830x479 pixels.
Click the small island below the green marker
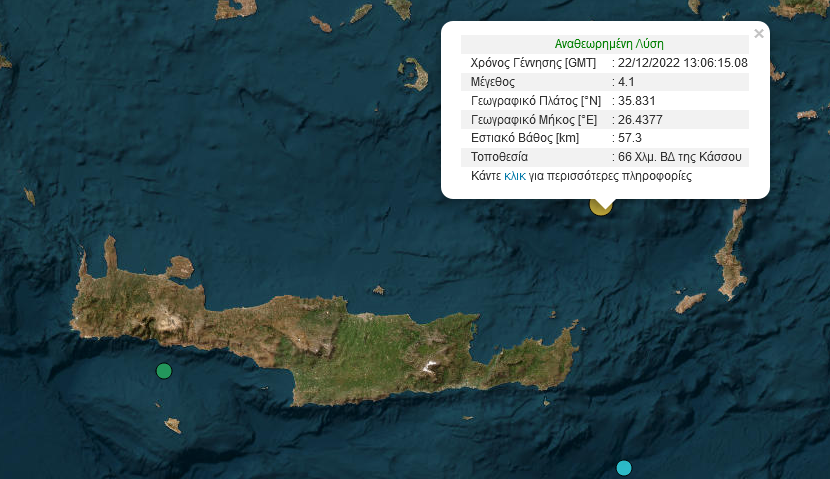point(173,426)
